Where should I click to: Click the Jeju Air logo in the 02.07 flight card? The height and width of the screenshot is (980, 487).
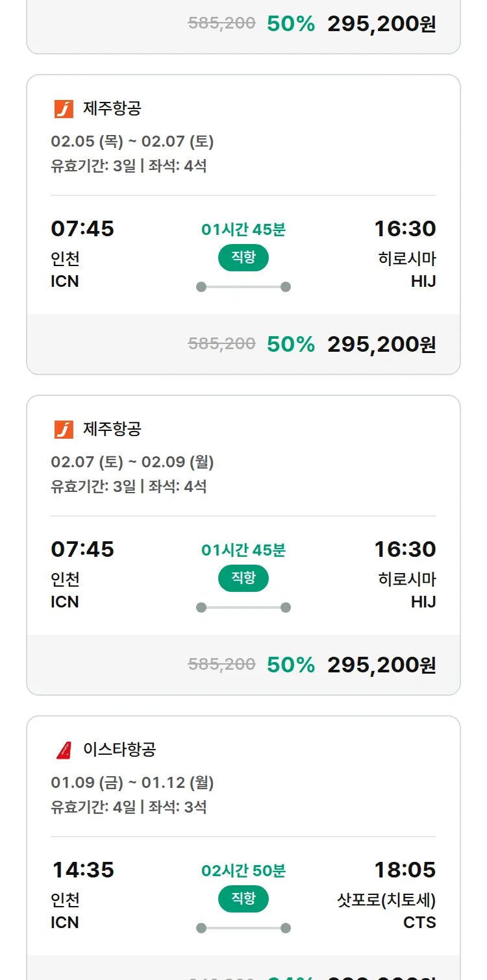pos(64,430)
